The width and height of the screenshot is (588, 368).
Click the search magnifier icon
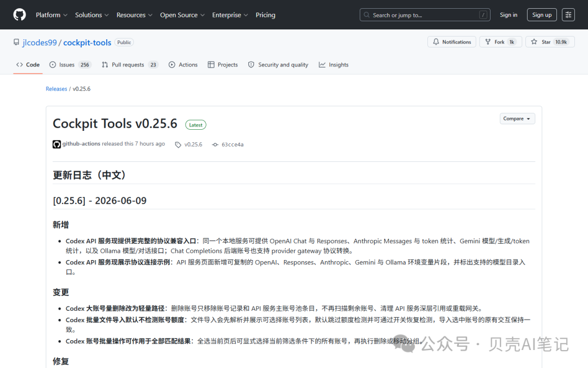click(x=367, y=15)
